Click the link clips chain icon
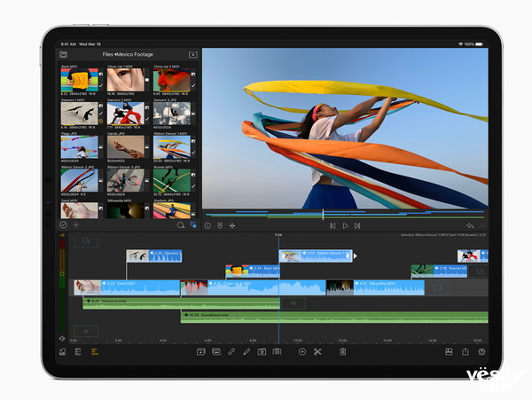 point(231,352)
